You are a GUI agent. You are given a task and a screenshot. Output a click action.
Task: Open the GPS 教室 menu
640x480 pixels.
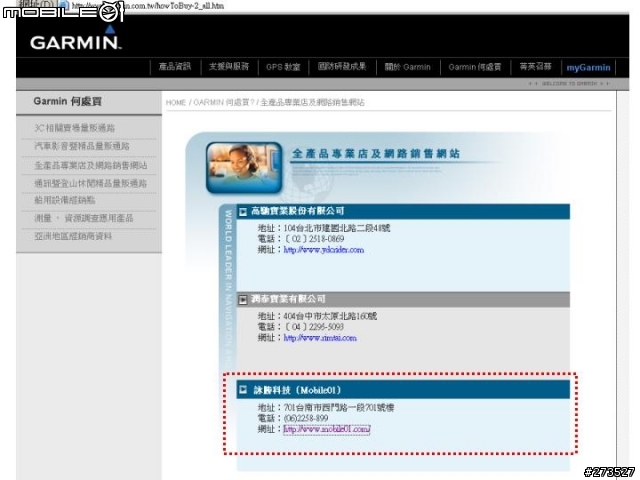pos(283,67)
